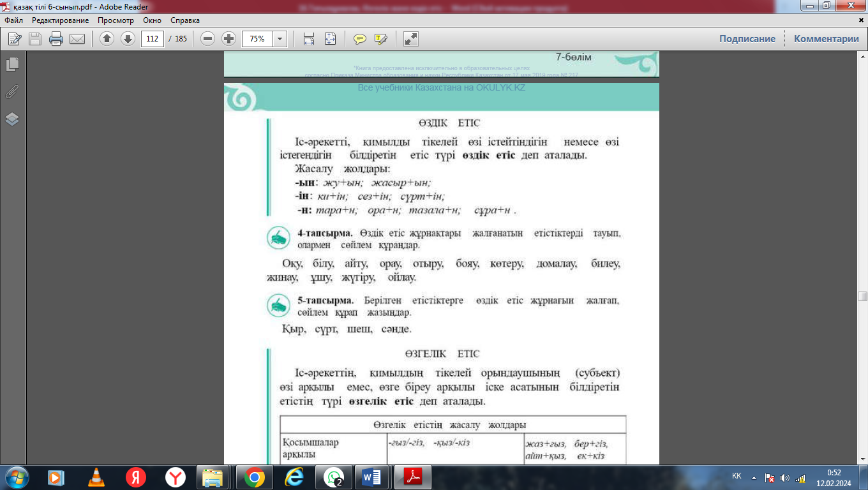Show hidden system tray icons
The height and width of the screenshot is (490, 868).
pyautogui.click(x=754, y=477)
